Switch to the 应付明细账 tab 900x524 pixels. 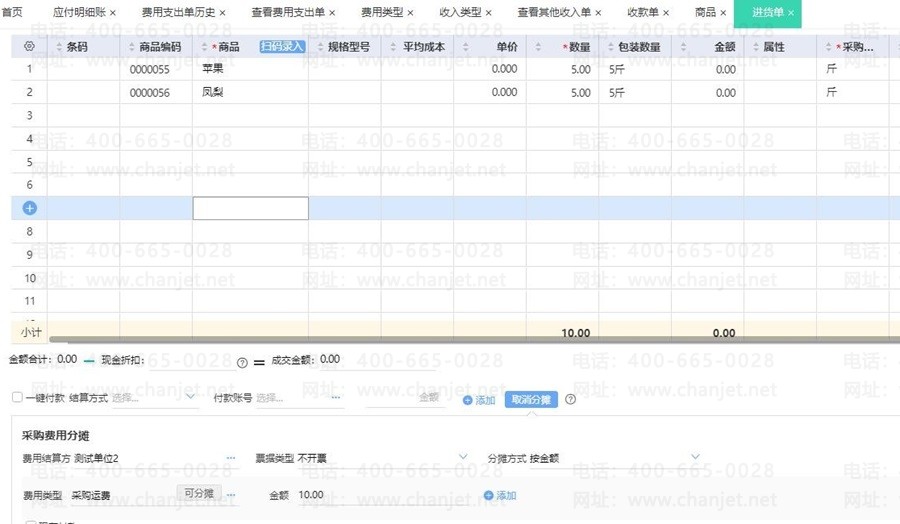pyautogui.click(x=79, y=12)
